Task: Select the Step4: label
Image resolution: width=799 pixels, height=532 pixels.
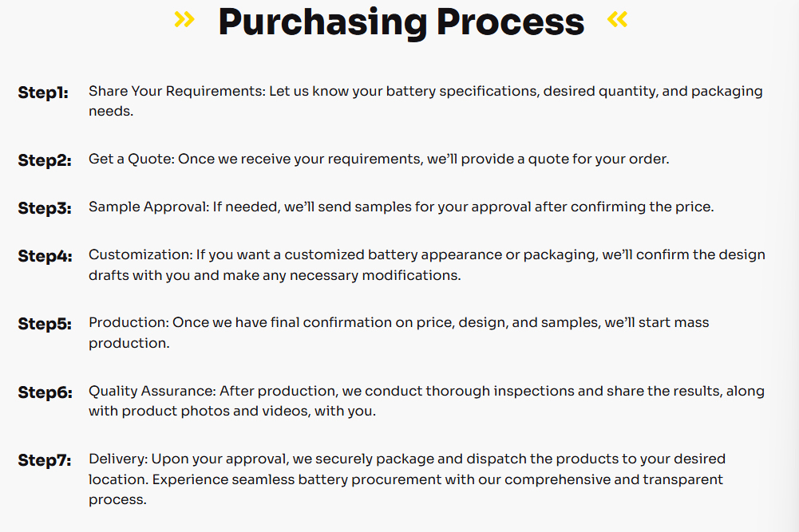Action: pos(45,256)
